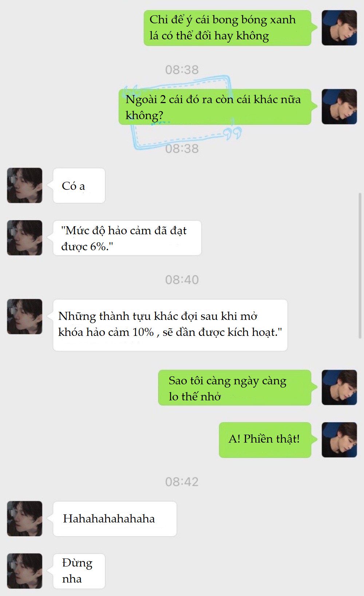Select the 'Ngoài 2 cái đó ra' green message
The image size is (364, 596).
tap(217, 107)
